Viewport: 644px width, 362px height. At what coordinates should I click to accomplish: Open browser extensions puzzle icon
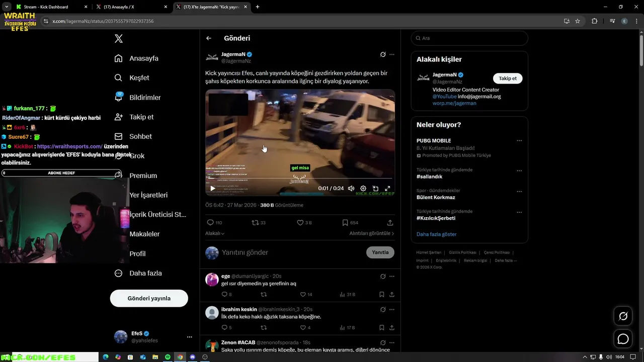595,21
